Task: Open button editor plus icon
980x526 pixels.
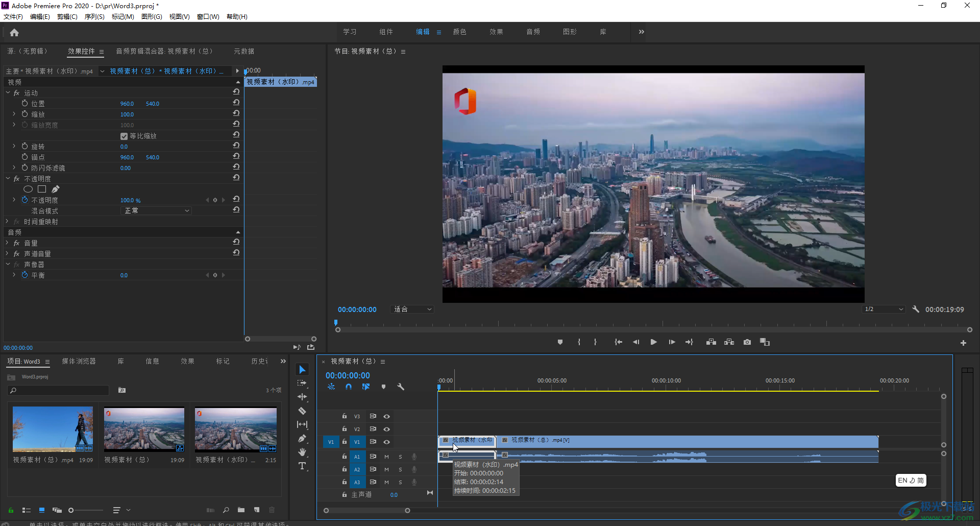Action: 963,343
